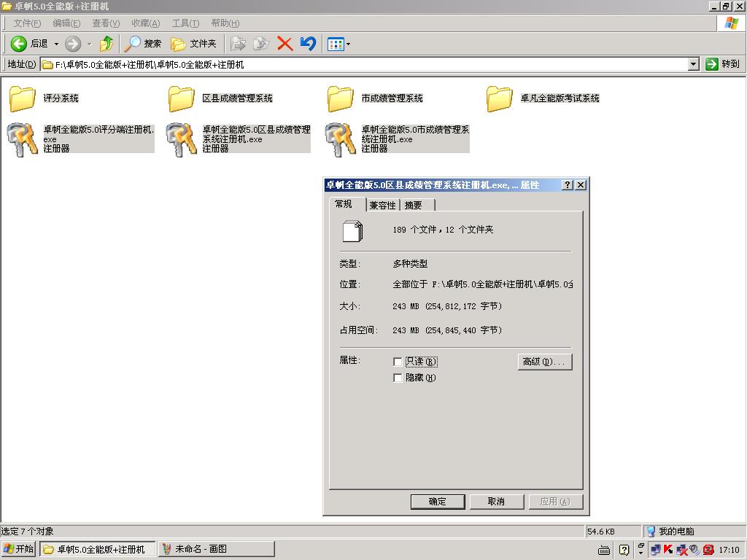
Task: Expand the address bar dropdown arrow
Action: pos(693,64)
